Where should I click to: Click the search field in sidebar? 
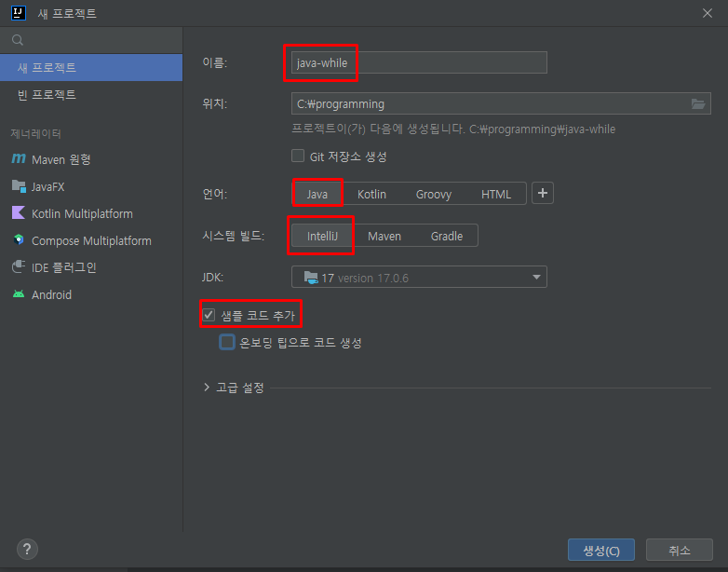[x=91, y=40]
